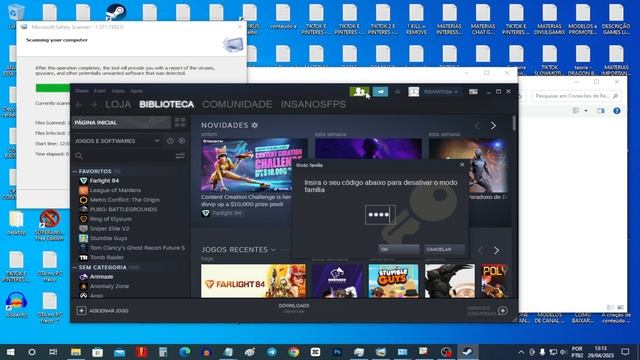Viewport: 640px width, 360px height.
Task: Close the Modo família dialog
Action: coord(462,165)
